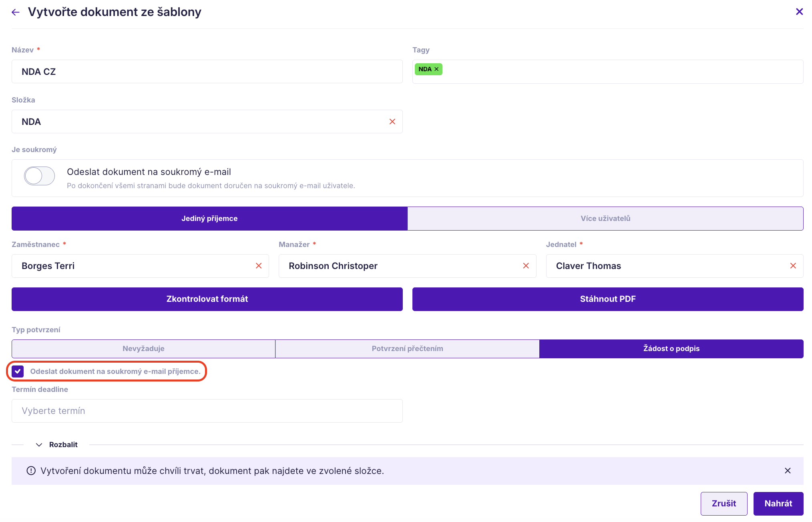Clear the NDA folder selection
The image size is (812, 522).
coord(392,122)
